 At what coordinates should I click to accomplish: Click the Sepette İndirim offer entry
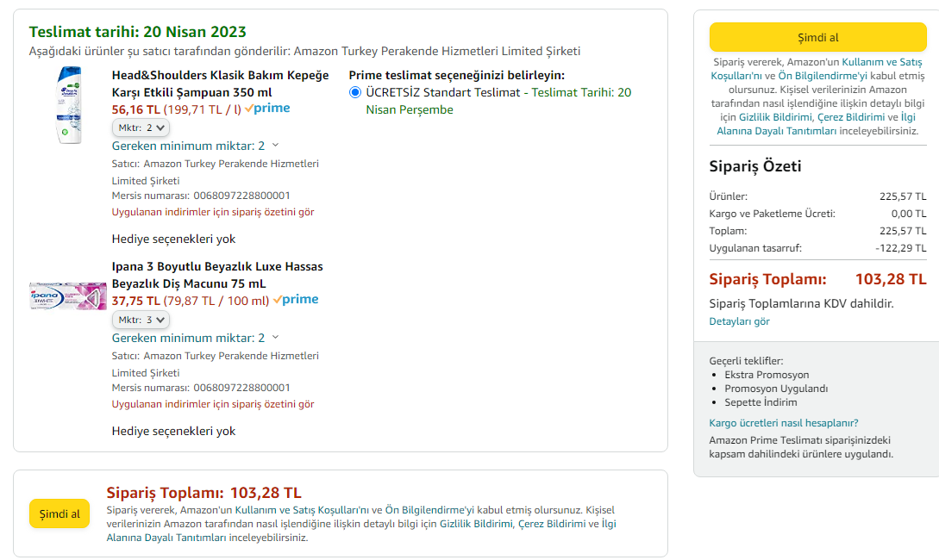point(761,402)
